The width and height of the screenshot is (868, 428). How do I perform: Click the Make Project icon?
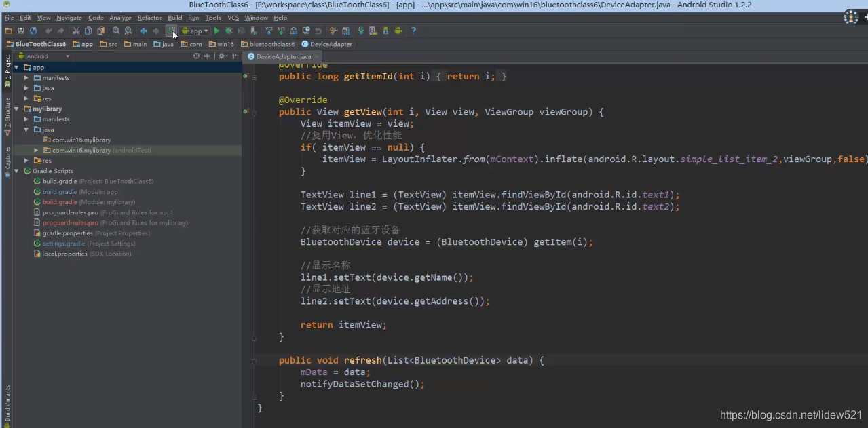click(x=171, y=31)
